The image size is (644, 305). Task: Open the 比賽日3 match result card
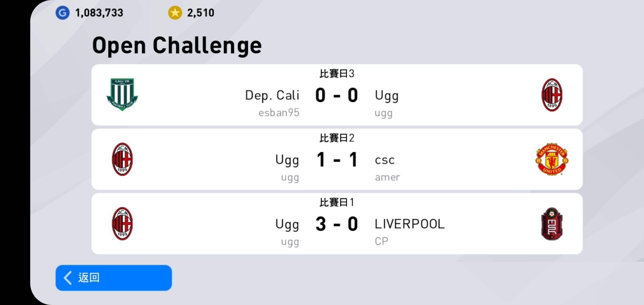[337, 95]
